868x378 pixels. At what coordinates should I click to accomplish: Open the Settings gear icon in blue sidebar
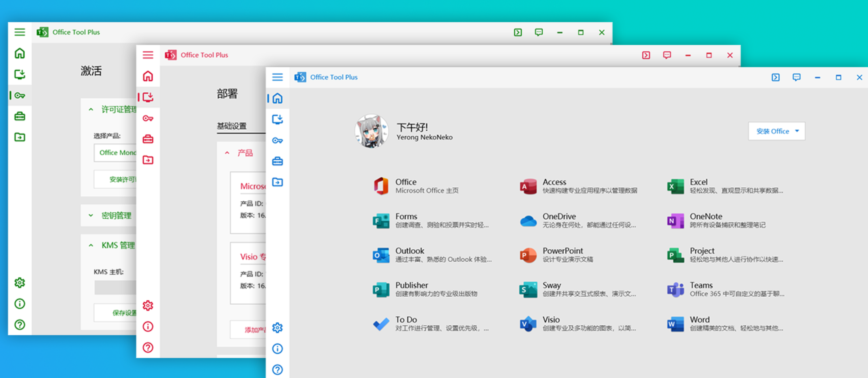point(277,327)
